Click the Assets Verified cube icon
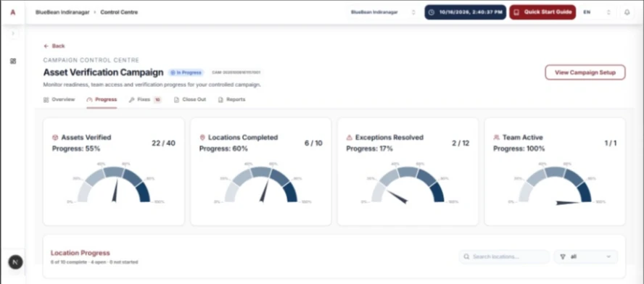 (x=55, y=138)
